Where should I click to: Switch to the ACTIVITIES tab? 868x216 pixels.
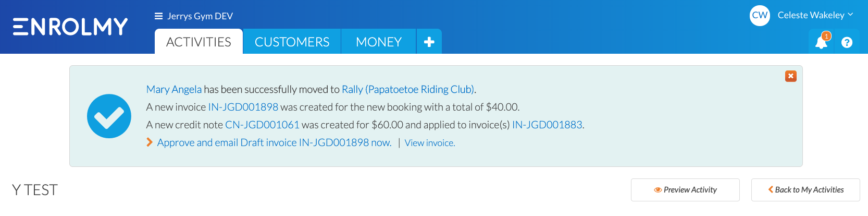pos(199,42)
